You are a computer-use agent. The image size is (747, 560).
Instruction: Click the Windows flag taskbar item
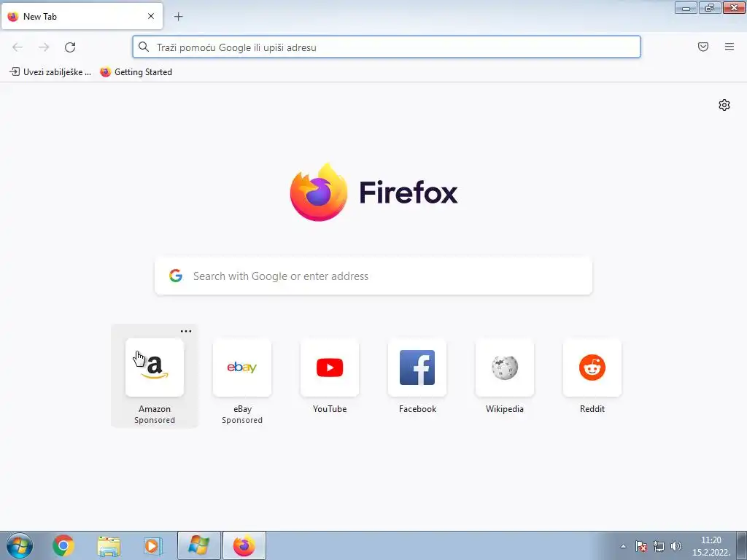point(198,545)
